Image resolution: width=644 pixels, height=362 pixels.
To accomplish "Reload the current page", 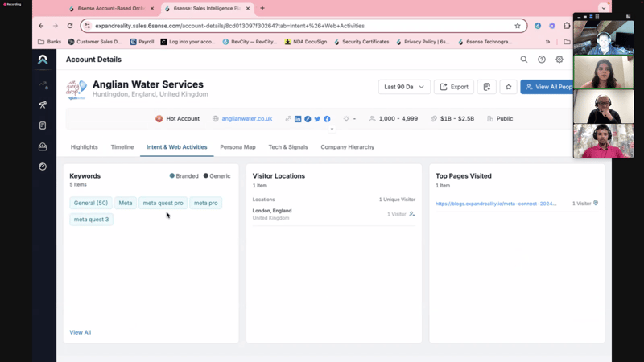I will pyautogui.click(x=70, y=26).
